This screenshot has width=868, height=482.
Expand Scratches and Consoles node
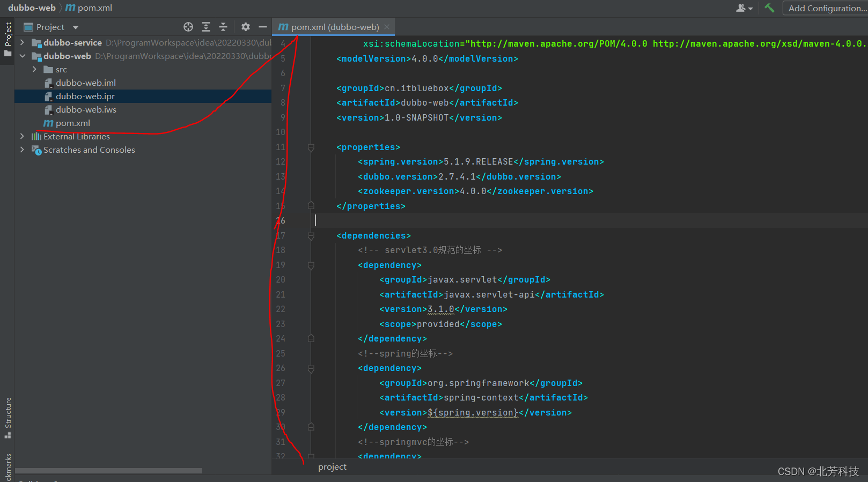(x=22, y=150)
